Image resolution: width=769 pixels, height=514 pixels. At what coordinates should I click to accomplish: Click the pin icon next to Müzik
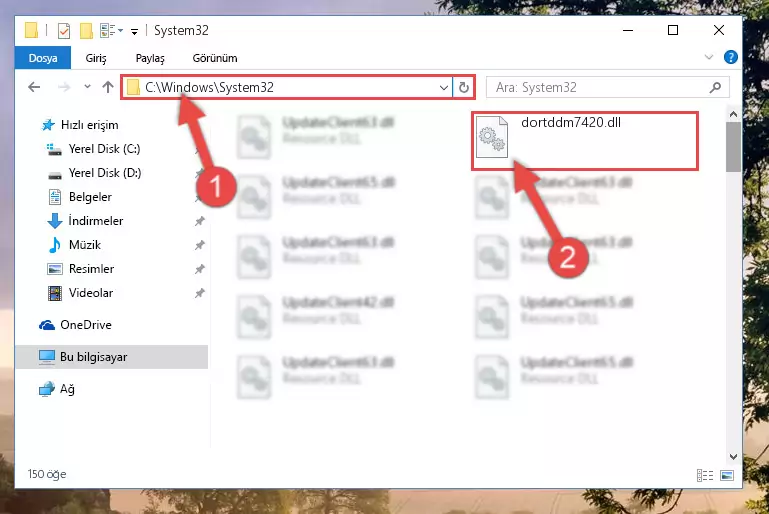(x=200, y=245)
